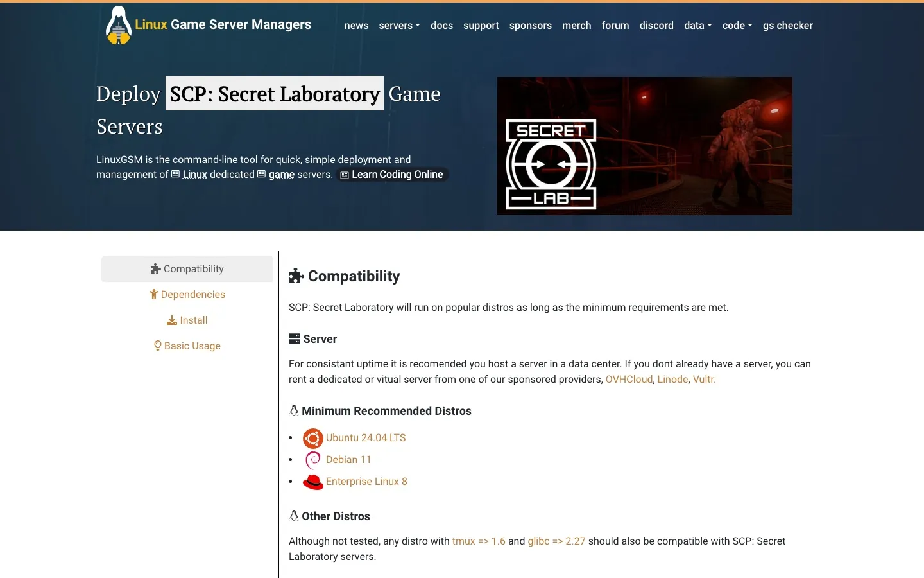Click the Ubuntu logo icon
Screen dimensions: 924x578
click(313, 439)
